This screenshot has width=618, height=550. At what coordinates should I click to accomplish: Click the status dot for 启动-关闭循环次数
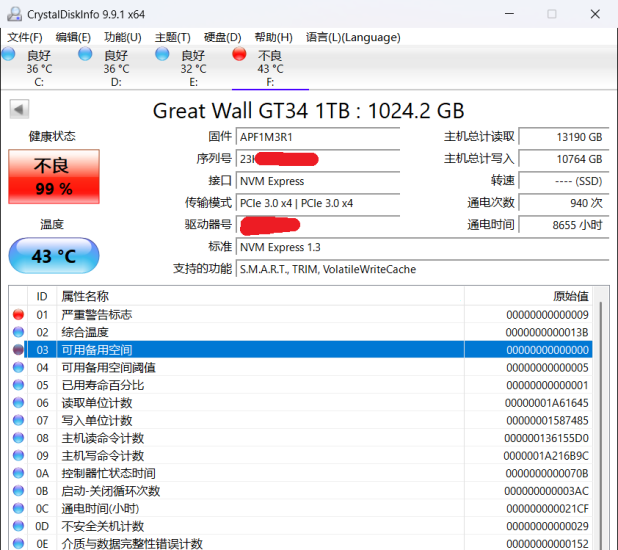tap(19, 491)
